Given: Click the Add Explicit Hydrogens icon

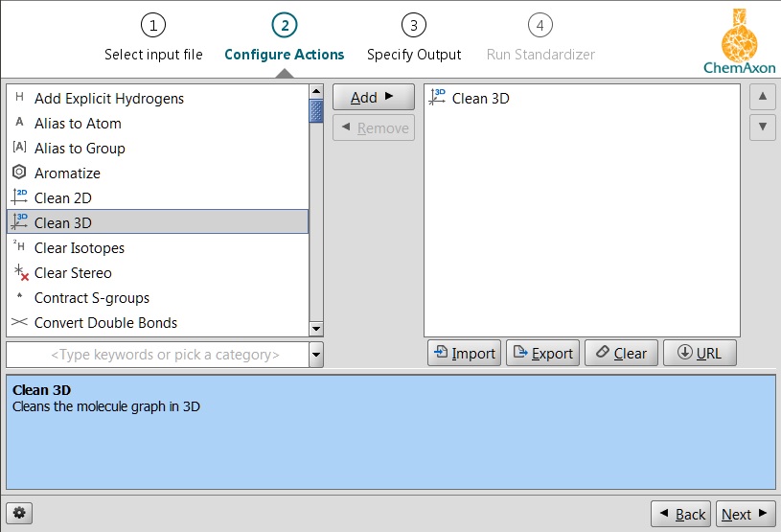Looking at the screenshot, I should click(x=19, y=98).
